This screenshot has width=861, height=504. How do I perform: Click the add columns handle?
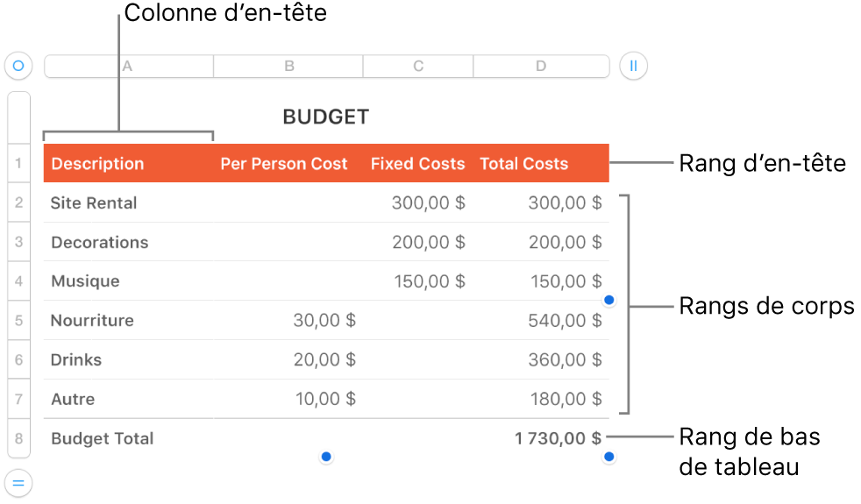pyautogui.click(x=633, y=66)
